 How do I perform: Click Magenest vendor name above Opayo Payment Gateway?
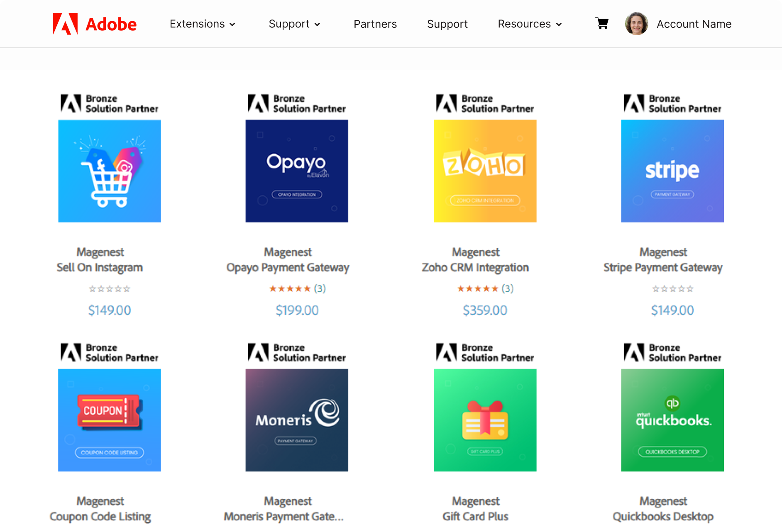click(x=288, y=252)
